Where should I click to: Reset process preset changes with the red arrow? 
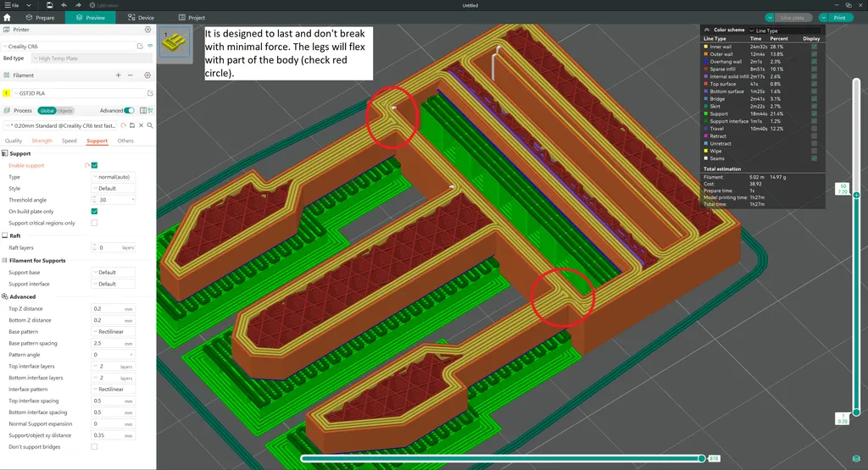click(x=124, y=125)
